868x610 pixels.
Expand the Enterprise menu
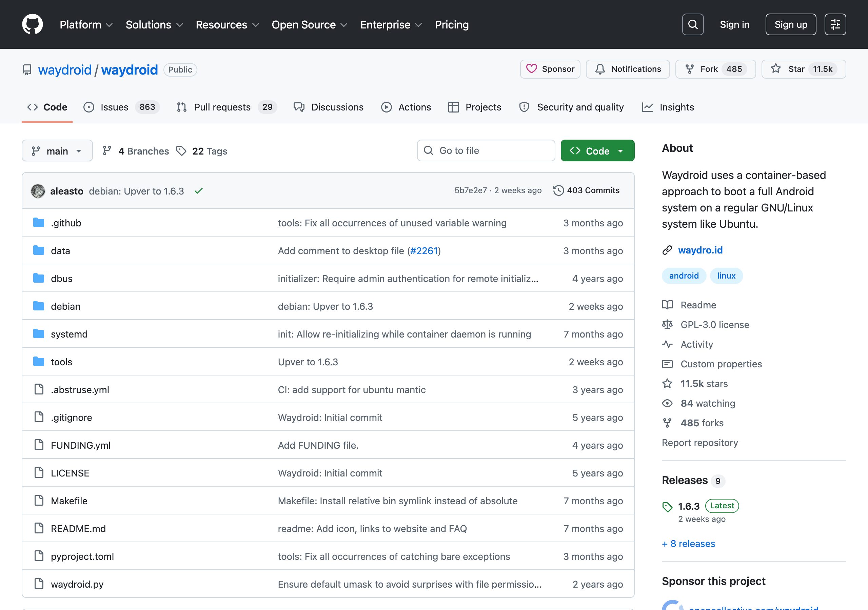tap(391, 24)
